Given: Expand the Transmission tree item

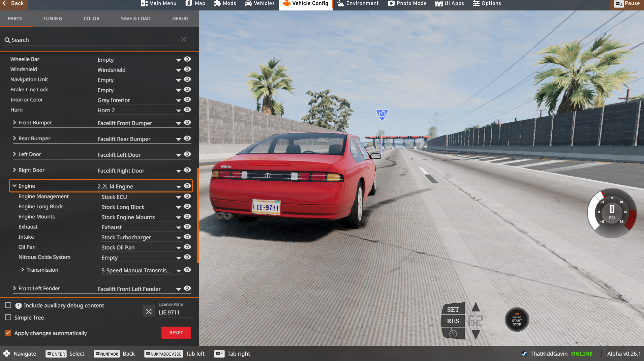Looking at the screenshot, I should tap(23, 270).
